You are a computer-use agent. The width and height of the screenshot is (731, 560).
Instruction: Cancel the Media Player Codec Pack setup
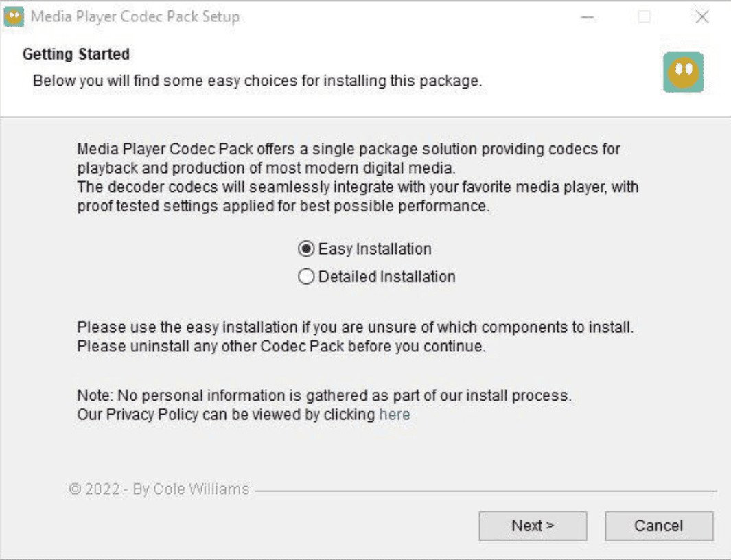658,525
